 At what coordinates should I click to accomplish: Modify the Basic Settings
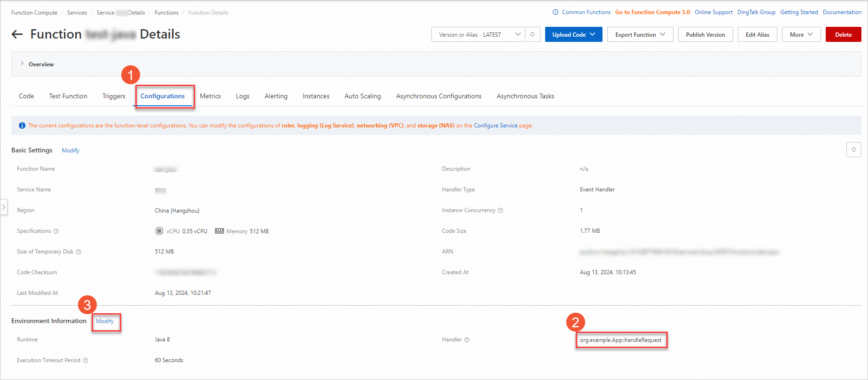click(x=70, y=150)
